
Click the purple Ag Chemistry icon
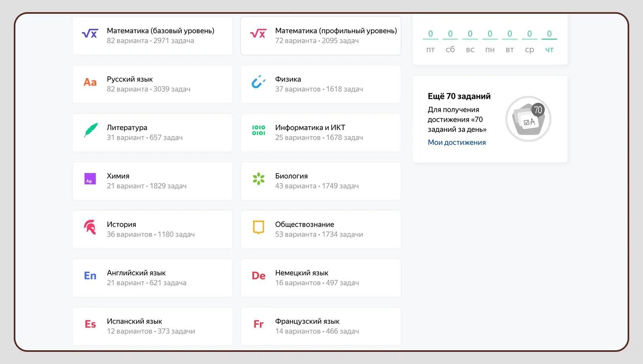90,179
